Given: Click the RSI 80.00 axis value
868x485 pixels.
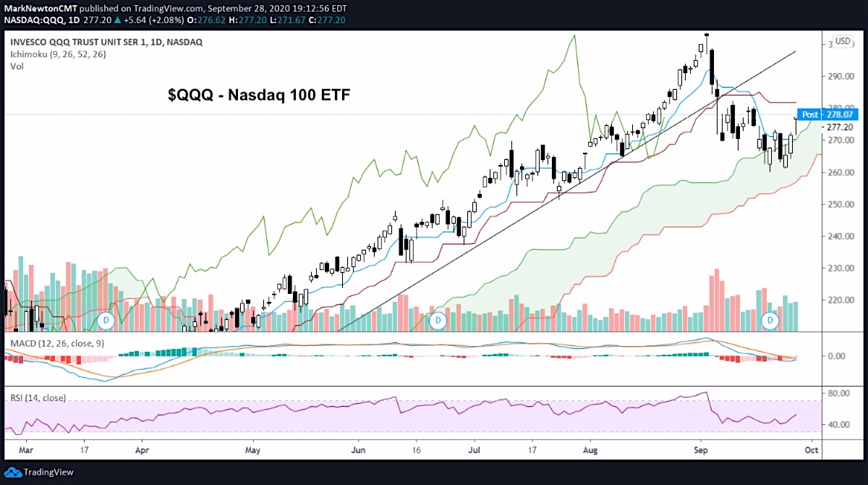Looking at the screenshot, I should (838, 394).
